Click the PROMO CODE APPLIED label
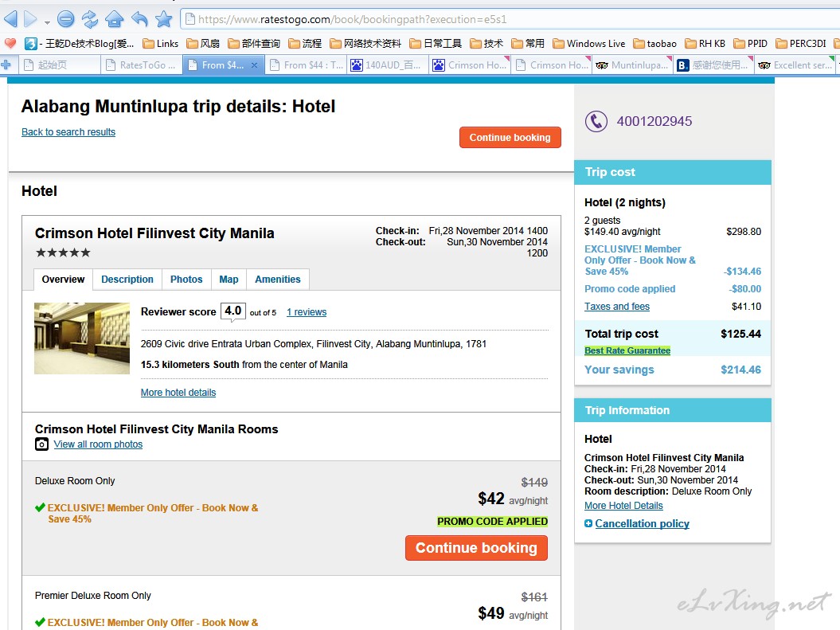Screen dimensions: 840x630 [x=492, y=521]
